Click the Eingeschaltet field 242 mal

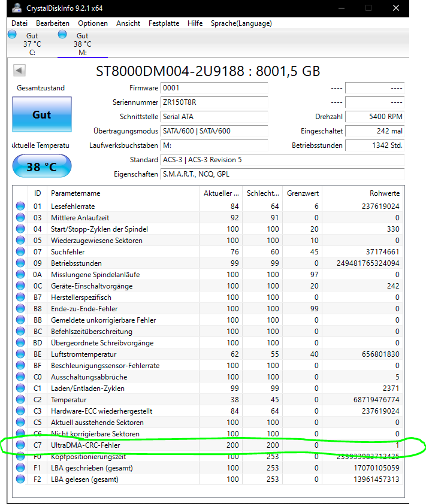pyautogui.click(x=375, y=131)
